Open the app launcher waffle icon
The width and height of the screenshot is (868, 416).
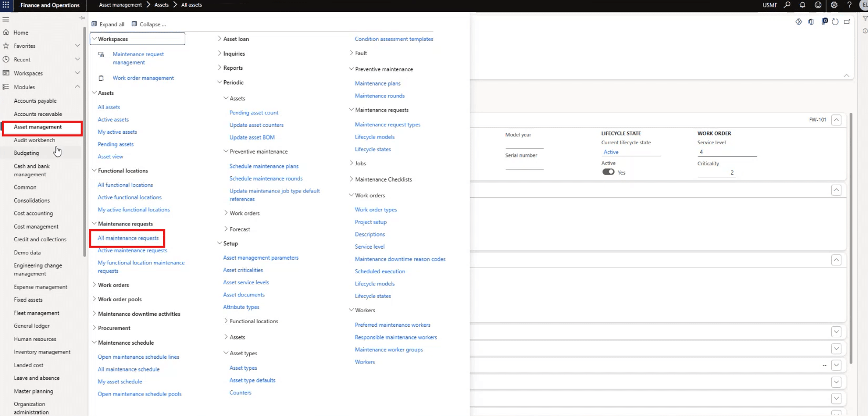click(x=6, y=5)
